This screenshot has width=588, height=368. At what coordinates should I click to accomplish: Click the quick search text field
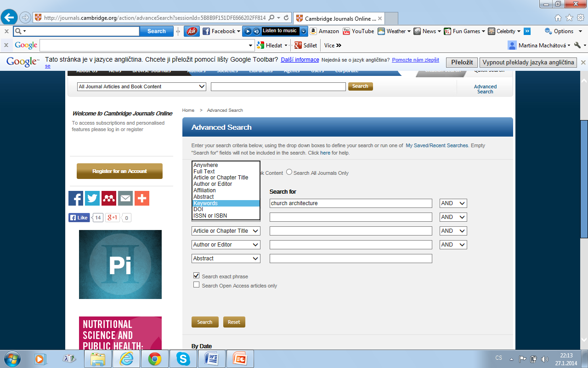point(278,86)
